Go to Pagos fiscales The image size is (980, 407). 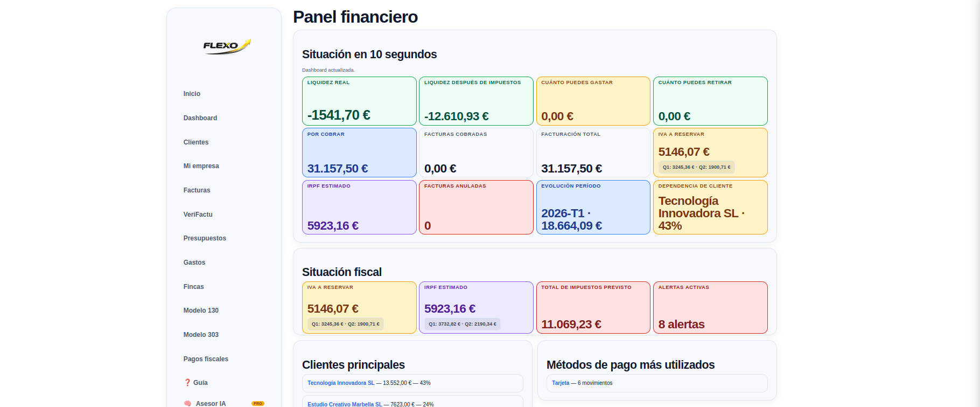coord(206,359)
